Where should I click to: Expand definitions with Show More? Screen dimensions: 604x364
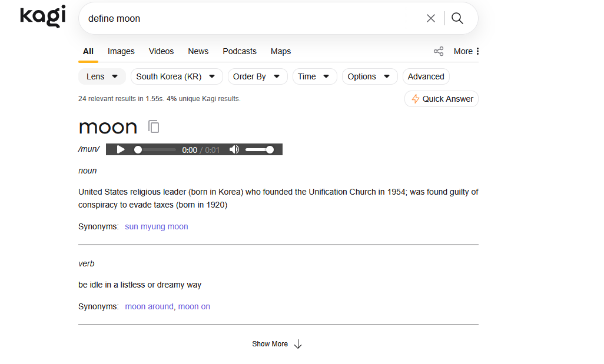coord(277,344)
